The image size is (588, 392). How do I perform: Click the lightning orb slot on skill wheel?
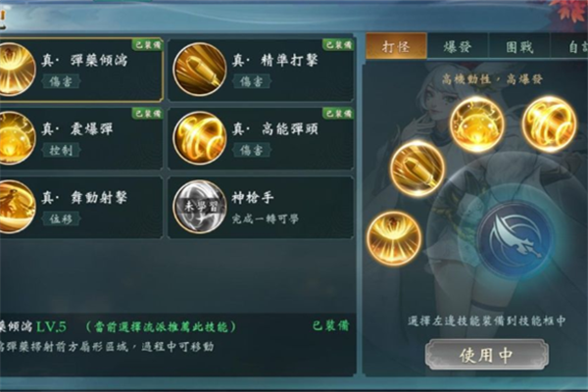[477, 124]
